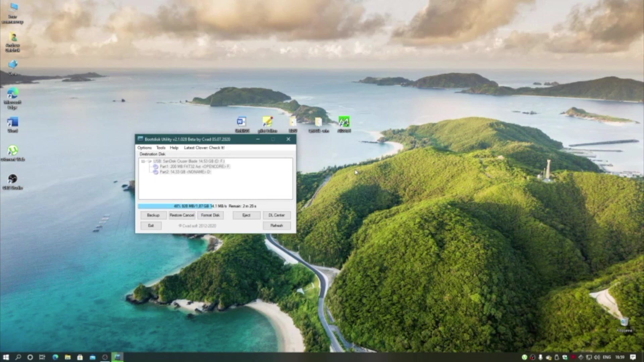Click the Windows search taskbar icon
The height and width of the screenshot is (362, 644).
pos(18,357)
